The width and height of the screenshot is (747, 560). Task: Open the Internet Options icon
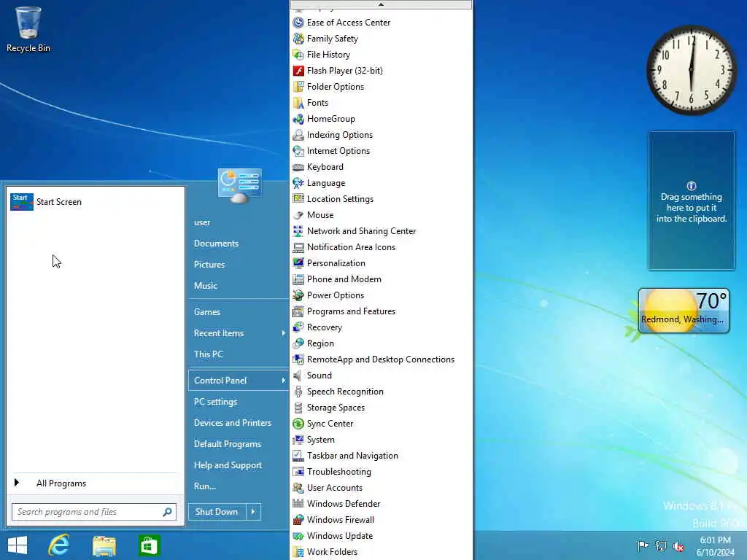pyautogui.click(x=298, y=151)
